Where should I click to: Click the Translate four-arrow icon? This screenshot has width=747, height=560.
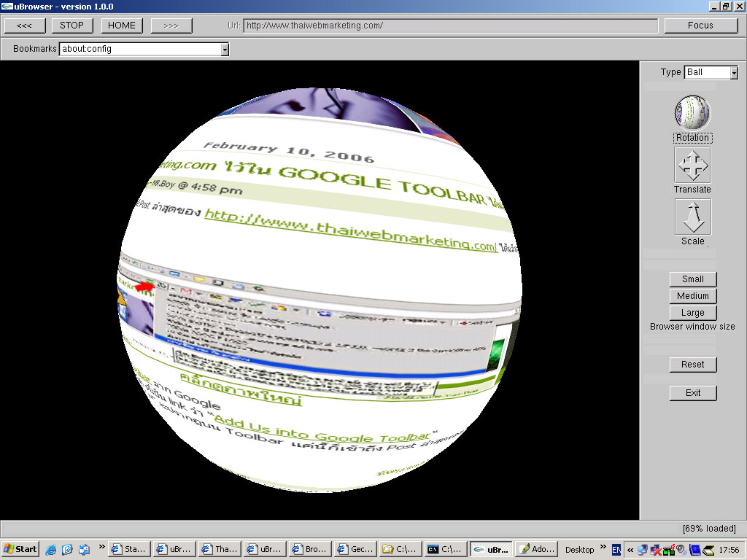point(692,165)
